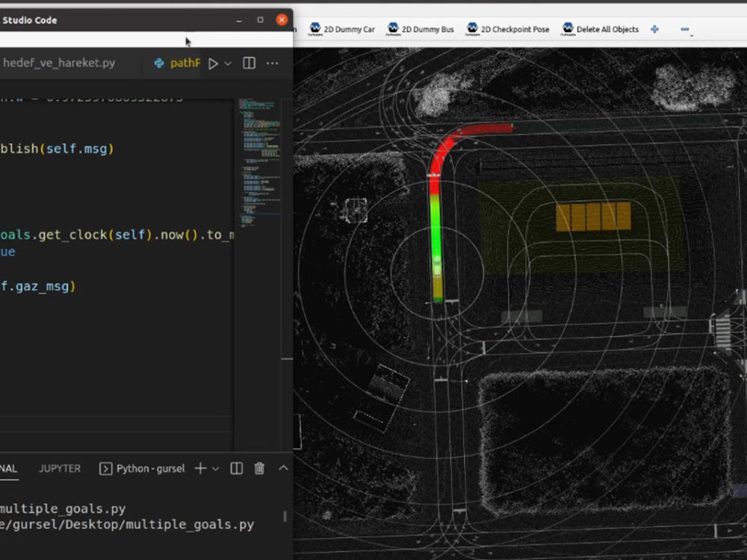Open the run options dropdown arrow
The height and width of the screenshot is (560, 747).
click(x=228, y=63)
